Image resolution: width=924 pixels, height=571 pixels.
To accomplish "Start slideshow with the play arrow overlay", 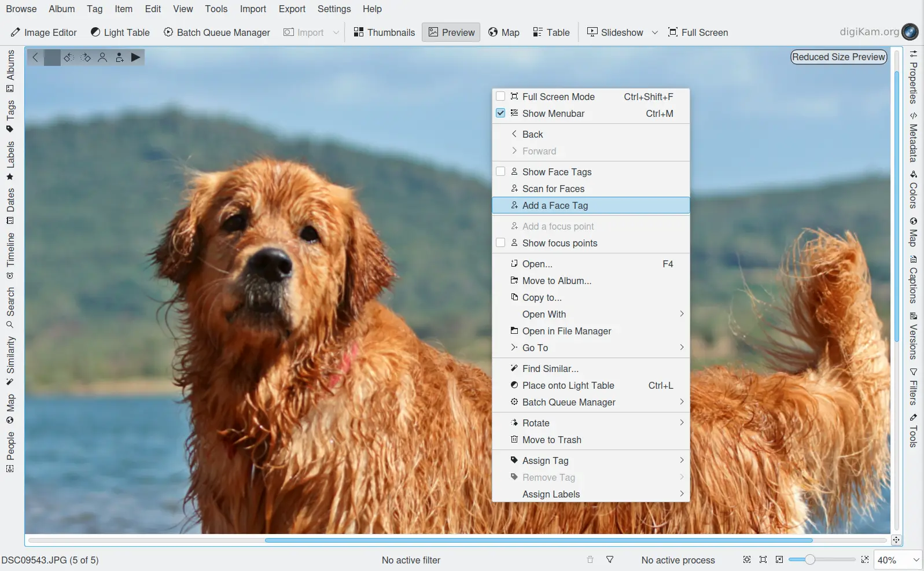I will tap(135, 57).
